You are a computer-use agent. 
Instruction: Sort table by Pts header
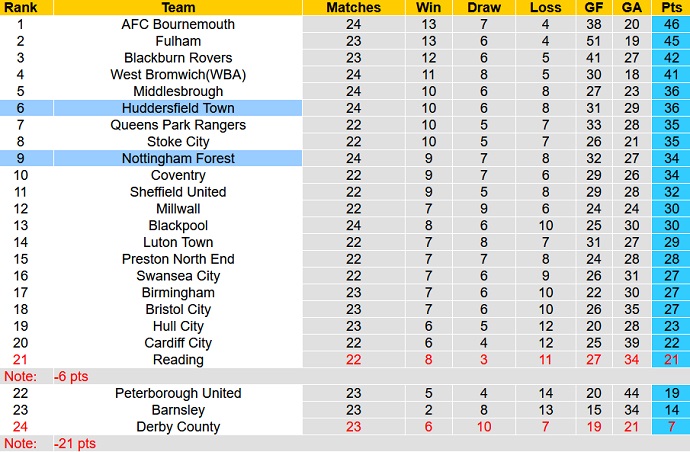669,8
